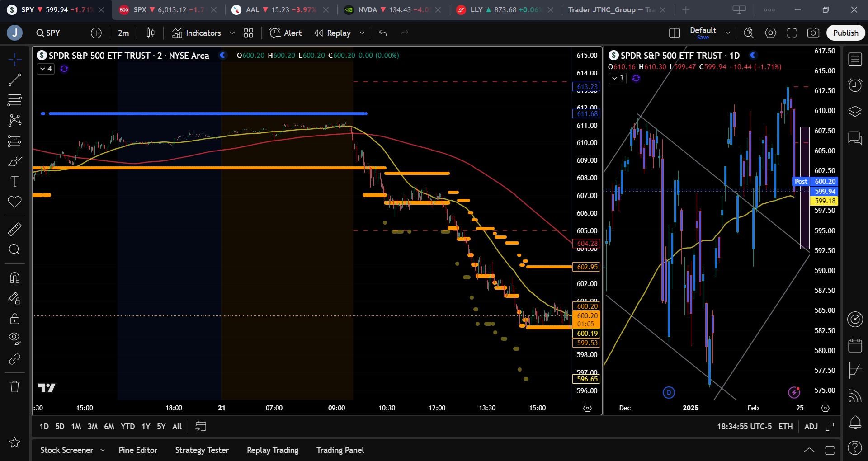Click the link drawings icon

pyautogui.click(x=14, y=359)
